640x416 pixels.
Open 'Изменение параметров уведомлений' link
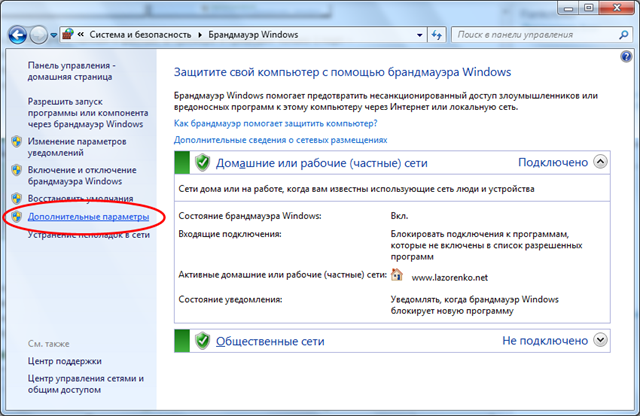[77, 147]
